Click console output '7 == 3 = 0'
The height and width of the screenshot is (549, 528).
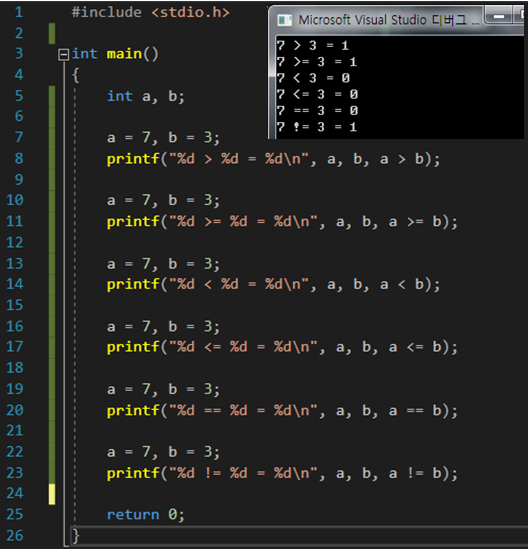point(317,111)
